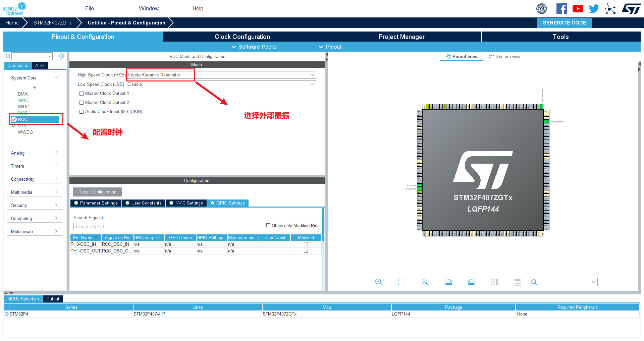Click the pin search magnifier icon
Image resolution: width=644 pixels, height=341 pixels.
tap(534, 282)
